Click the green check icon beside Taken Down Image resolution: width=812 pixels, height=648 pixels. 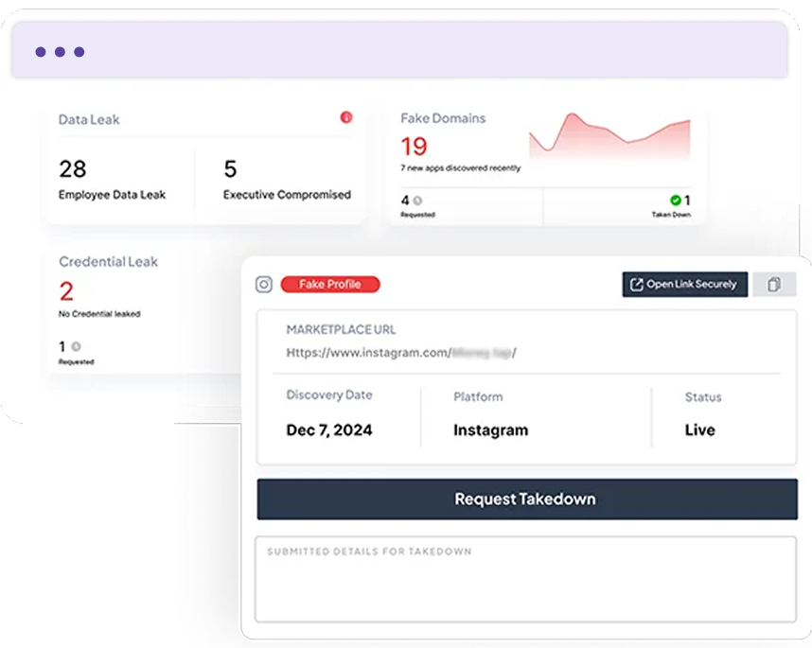tap(676, 201)
